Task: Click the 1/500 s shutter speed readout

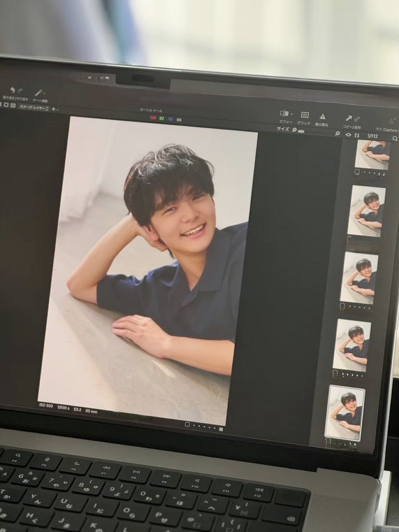Action: tap(63, 407)
